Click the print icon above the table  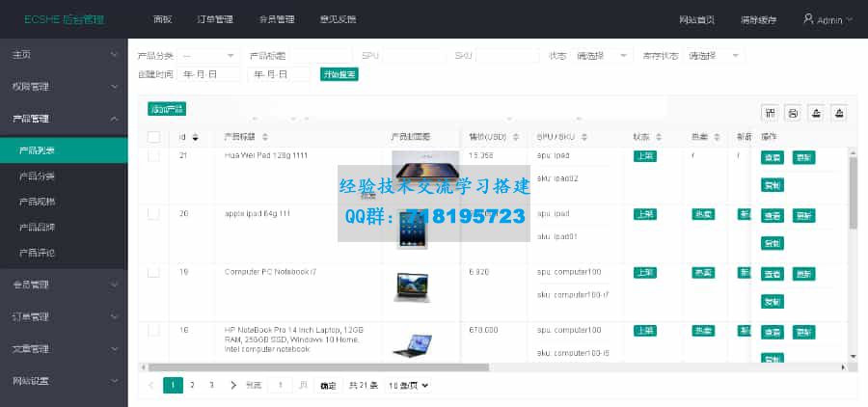point(793,113)
